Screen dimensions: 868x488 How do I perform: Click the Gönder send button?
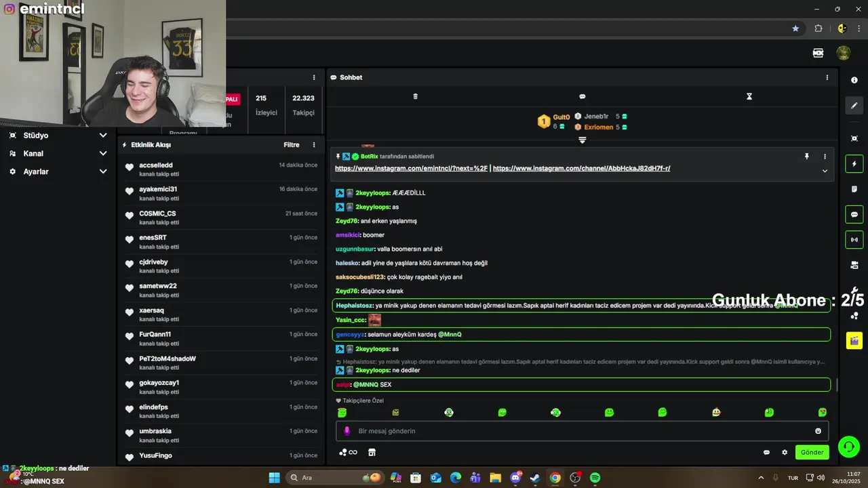pos(812,452)
